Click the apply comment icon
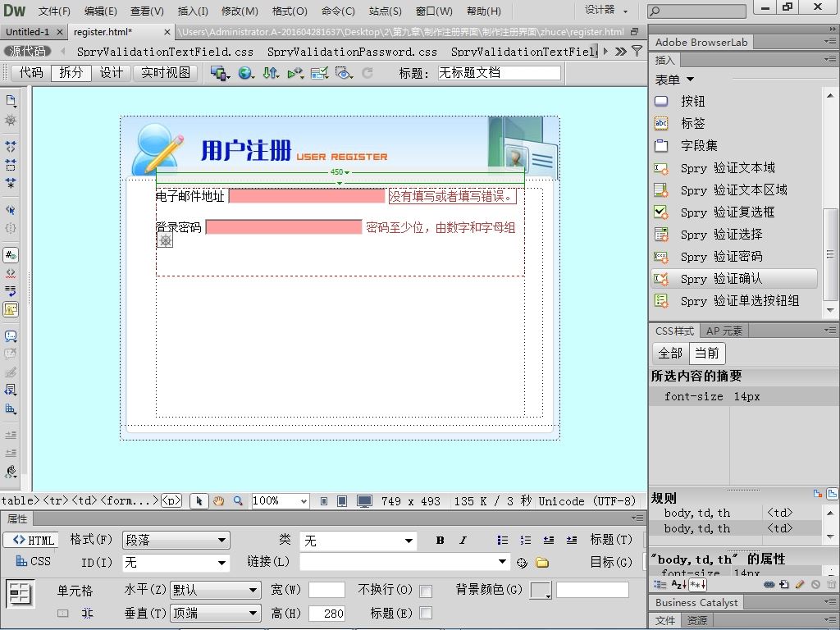Image resolution: width=840 pixels, height=630 pixels. (11, 336)
